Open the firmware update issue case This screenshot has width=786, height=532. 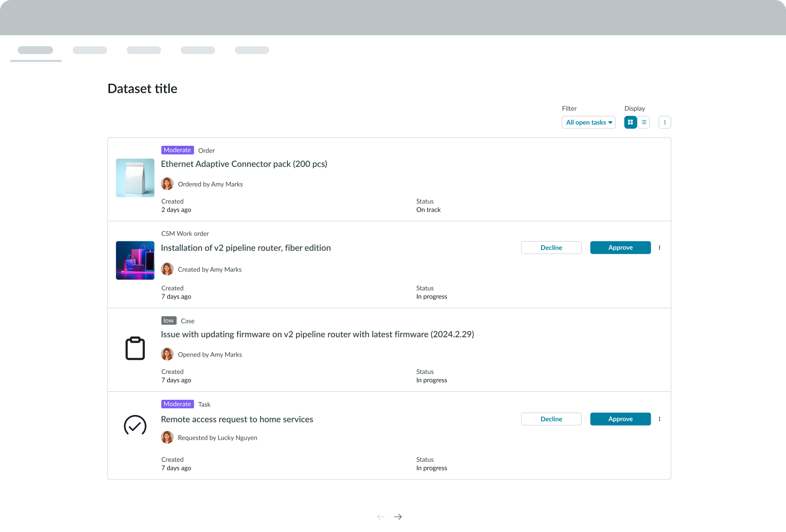click(x=317, y=334)
